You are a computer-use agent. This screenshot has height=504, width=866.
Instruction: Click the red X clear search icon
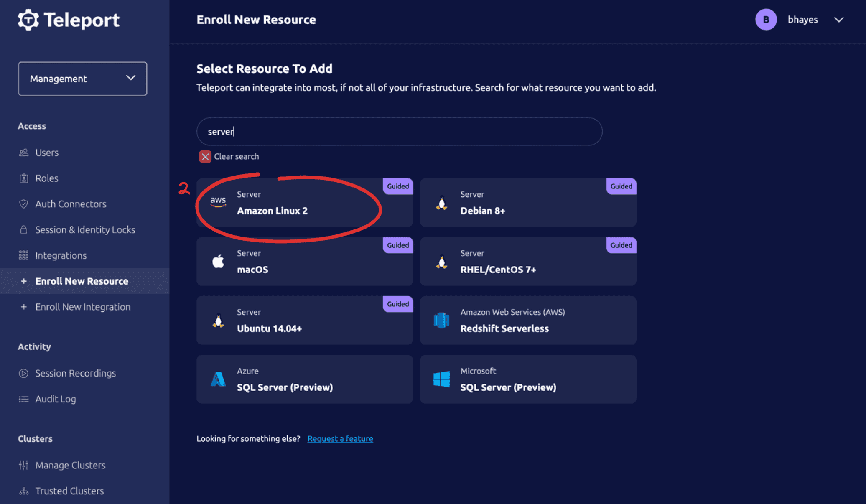205,157
